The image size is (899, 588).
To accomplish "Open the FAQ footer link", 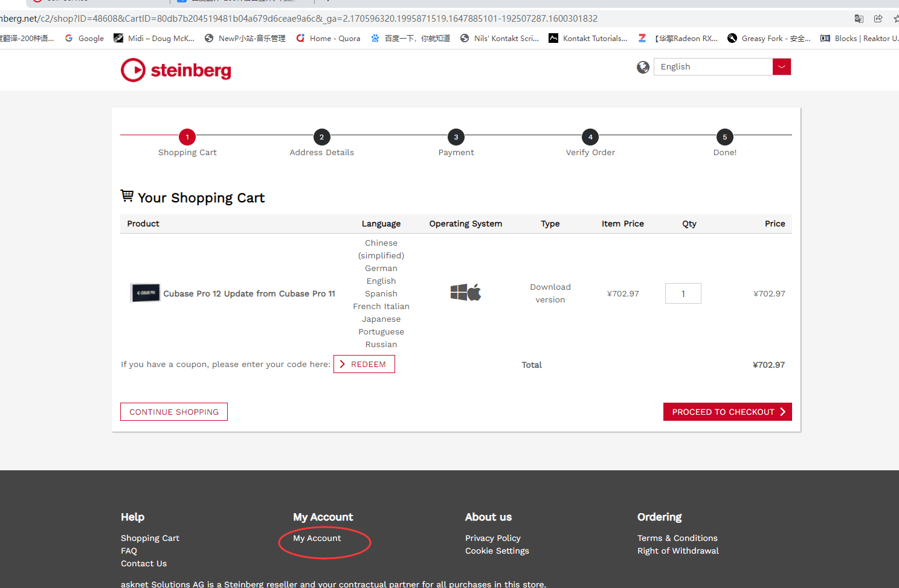I will coord(129,551).
